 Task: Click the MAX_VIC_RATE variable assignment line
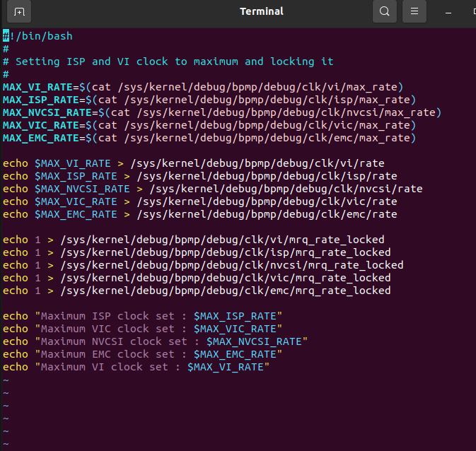pos(209,125)
